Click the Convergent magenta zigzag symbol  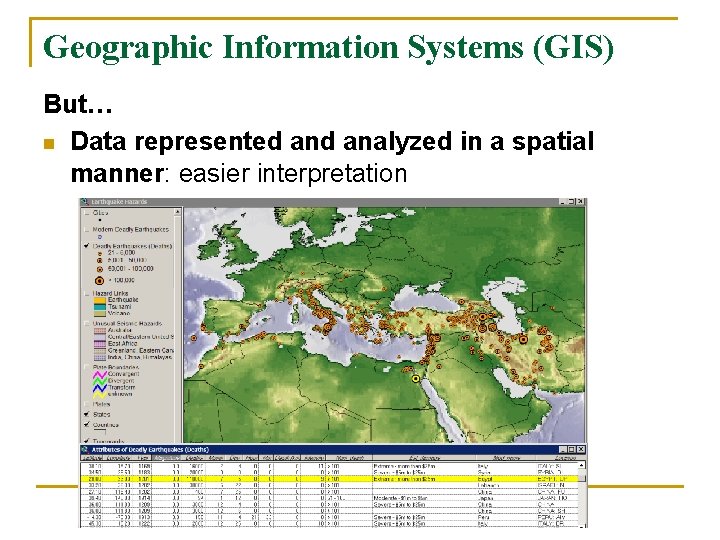point(100,374)
